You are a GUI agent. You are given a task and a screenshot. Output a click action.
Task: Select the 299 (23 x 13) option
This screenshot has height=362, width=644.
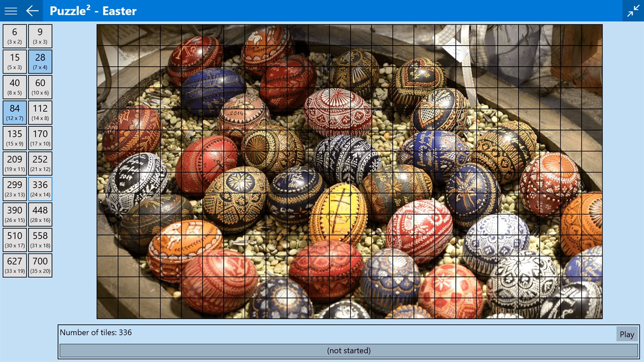(14, 188)
